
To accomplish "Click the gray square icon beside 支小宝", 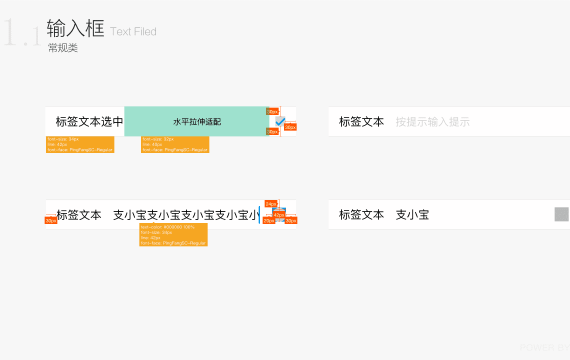I will tap(562, 214).
